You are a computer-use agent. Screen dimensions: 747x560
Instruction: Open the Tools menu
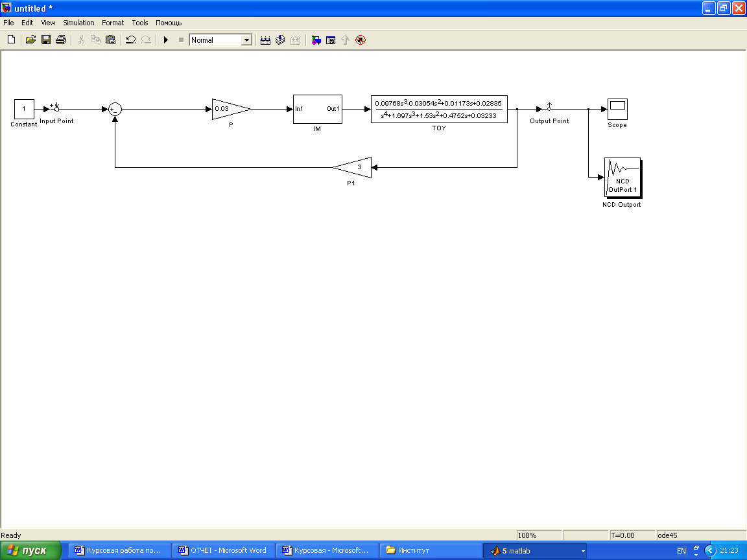pyautogui.click(x=140, y=23)
